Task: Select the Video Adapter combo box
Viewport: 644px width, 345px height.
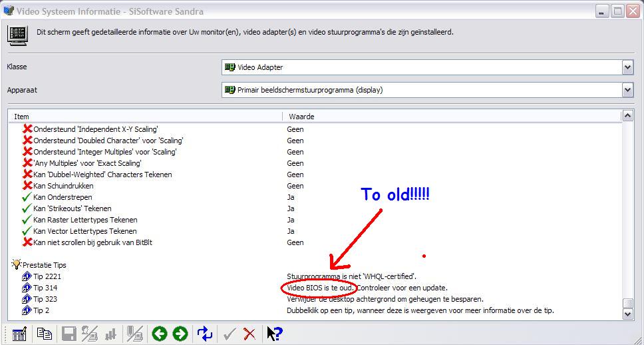Action: pyautogui.click(x=421, y=67)
